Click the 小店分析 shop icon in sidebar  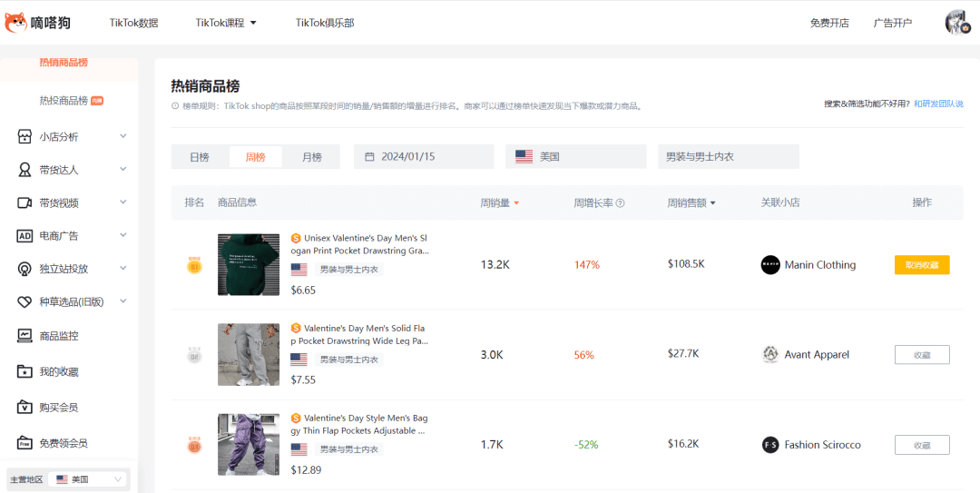pyautogui.click(x=24, y=137)
